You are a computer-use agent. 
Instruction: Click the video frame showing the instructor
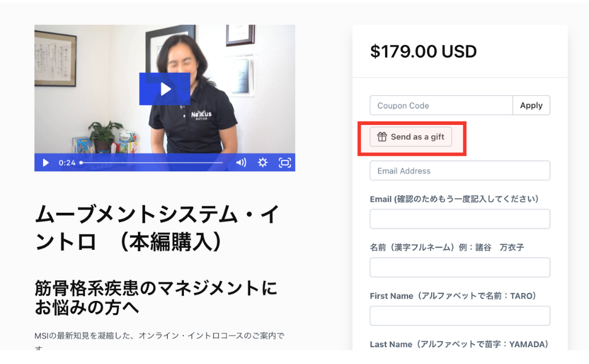click(165, 89)
